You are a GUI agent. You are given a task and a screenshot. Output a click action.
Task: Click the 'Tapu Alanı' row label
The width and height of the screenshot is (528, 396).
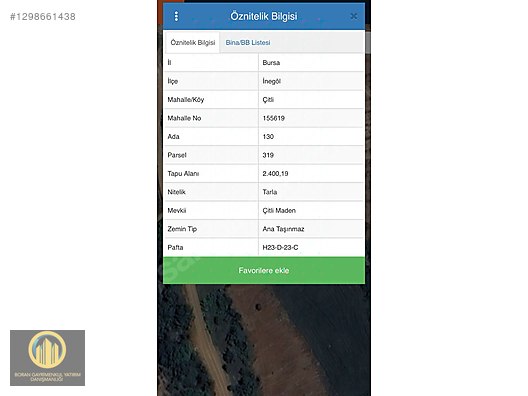click(x=183, y=174)
